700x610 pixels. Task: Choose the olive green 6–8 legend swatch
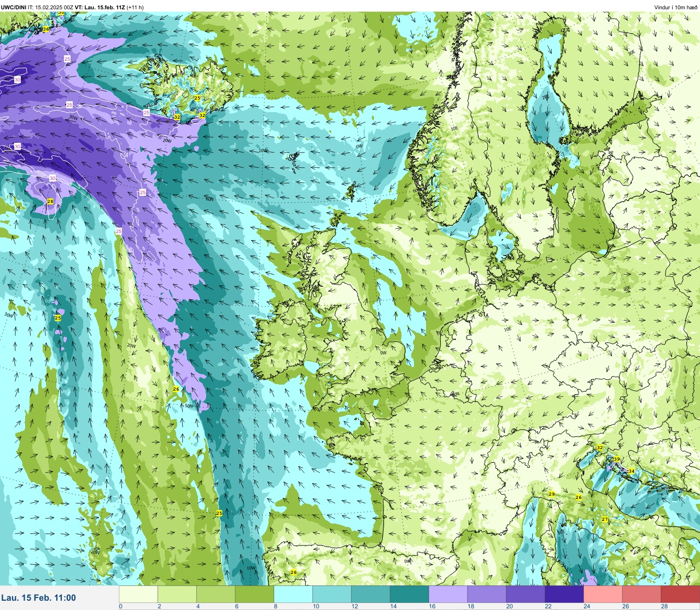pyautogui.click(x=255, y=594)
